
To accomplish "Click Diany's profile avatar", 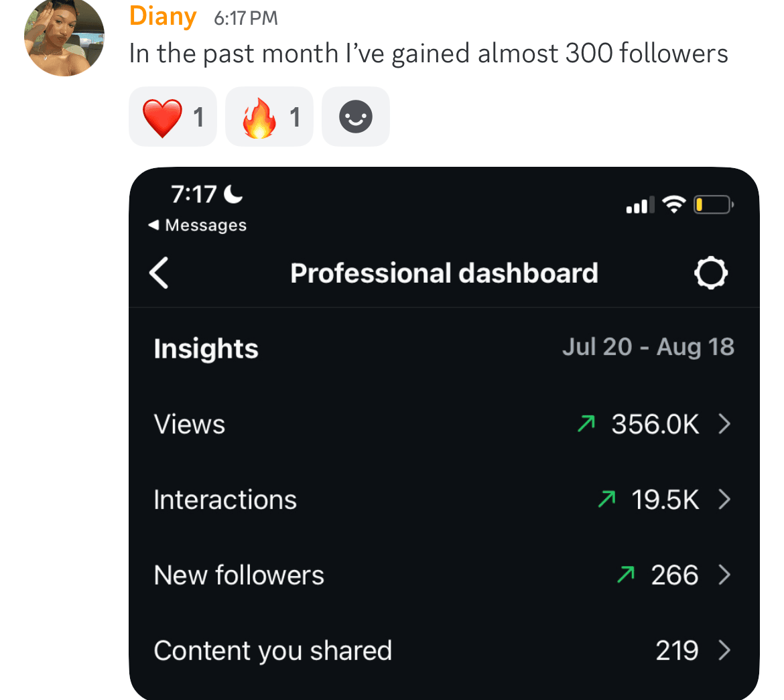I will click(x=64, y=36).
